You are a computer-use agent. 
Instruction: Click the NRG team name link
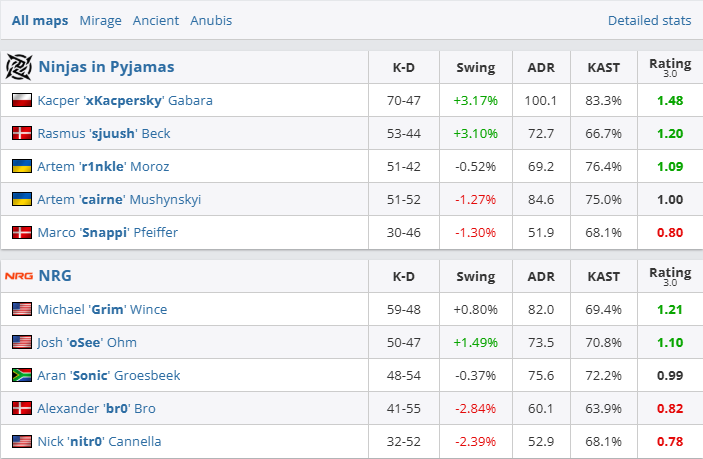(55, 276)
